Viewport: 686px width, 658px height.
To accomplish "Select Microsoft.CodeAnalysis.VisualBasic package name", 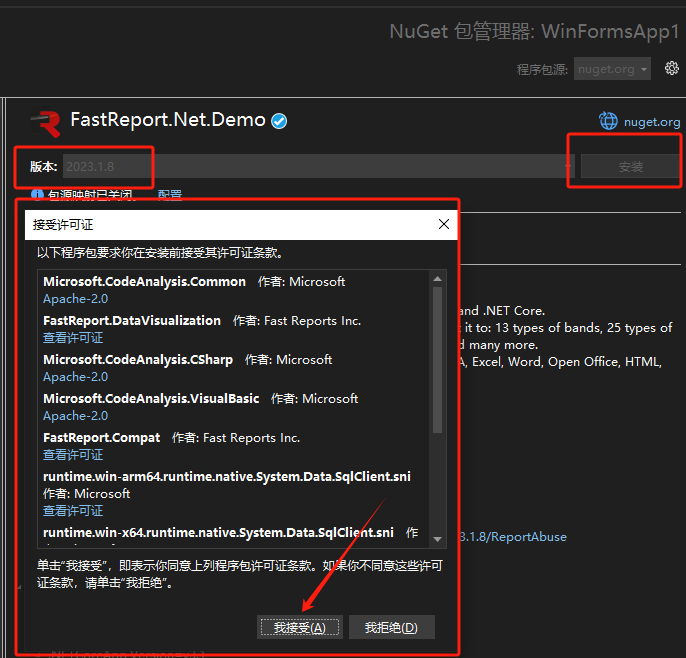I will coord(151,398).
